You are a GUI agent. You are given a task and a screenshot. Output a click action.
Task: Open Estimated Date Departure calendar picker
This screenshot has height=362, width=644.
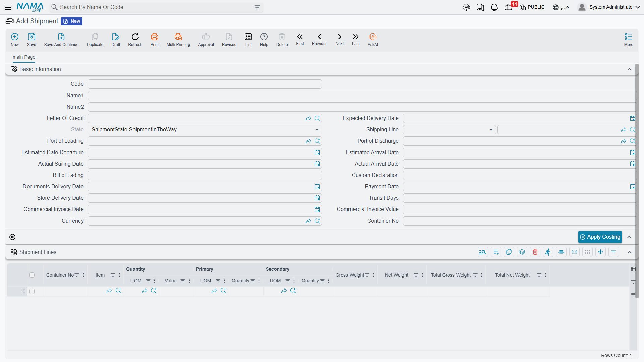pyautogui.click(x=317, y=153)
